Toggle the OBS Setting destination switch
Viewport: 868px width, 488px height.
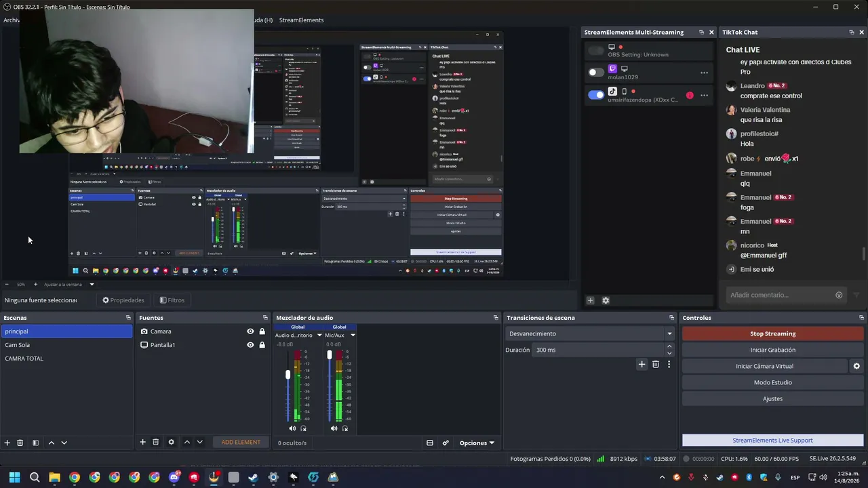596,50
